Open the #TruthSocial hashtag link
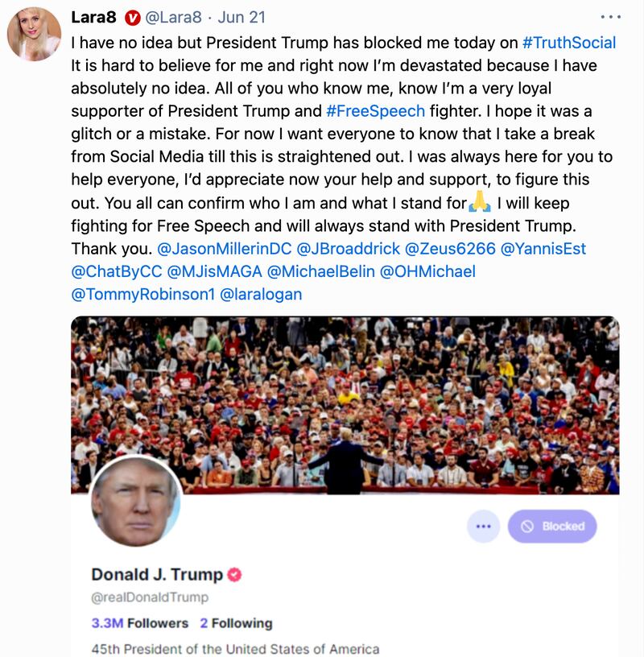 click(569, 42)
